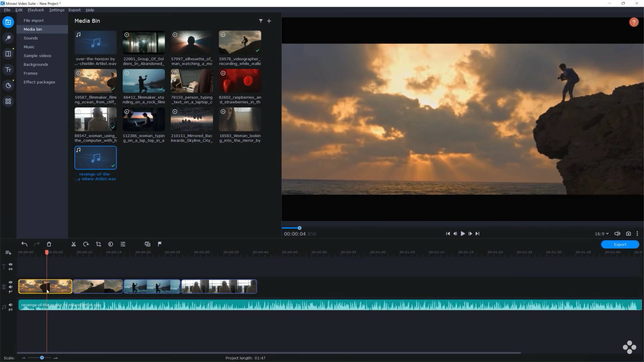Click the Rotate clip icon
This screenshot has width=644, height=362.
86,244
